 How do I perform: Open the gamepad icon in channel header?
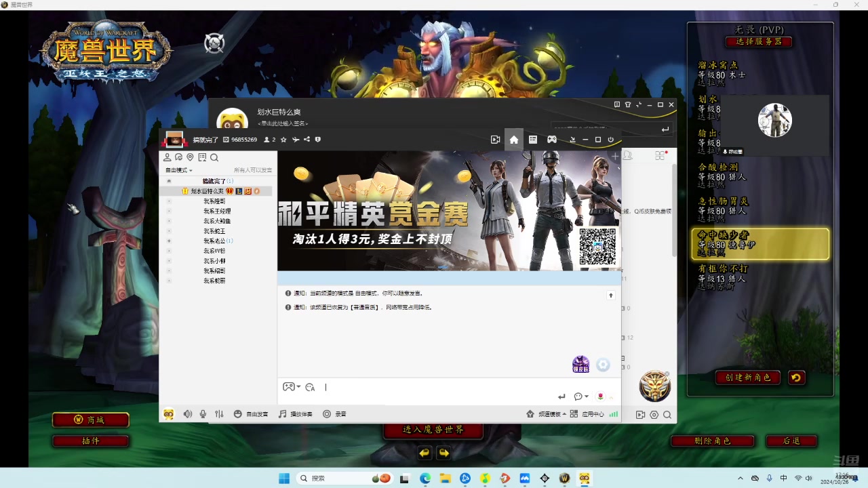tap(552, 140)
